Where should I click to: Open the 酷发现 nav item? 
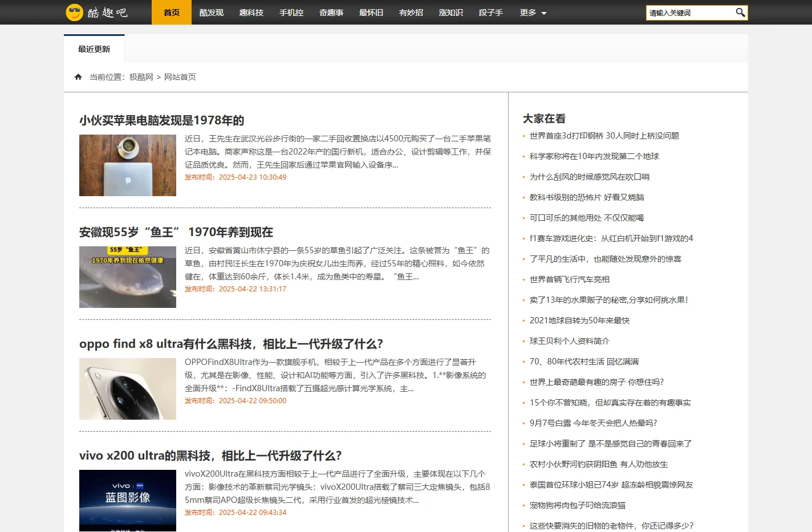coord(212,13)
